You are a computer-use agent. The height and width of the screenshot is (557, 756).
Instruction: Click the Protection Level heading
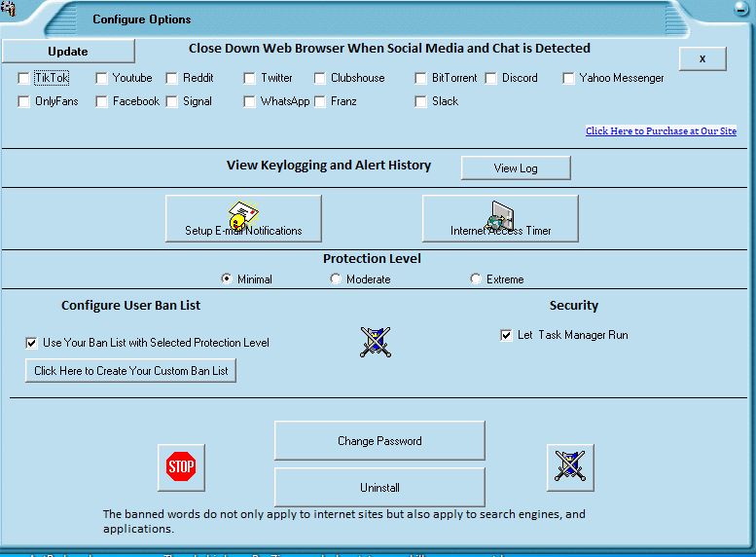(372, 259)
